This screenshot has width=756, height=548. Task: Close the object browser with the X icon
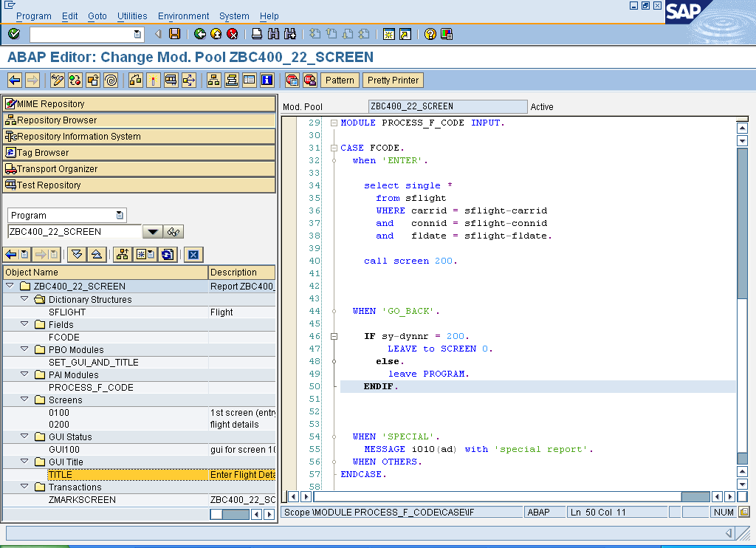193,254
